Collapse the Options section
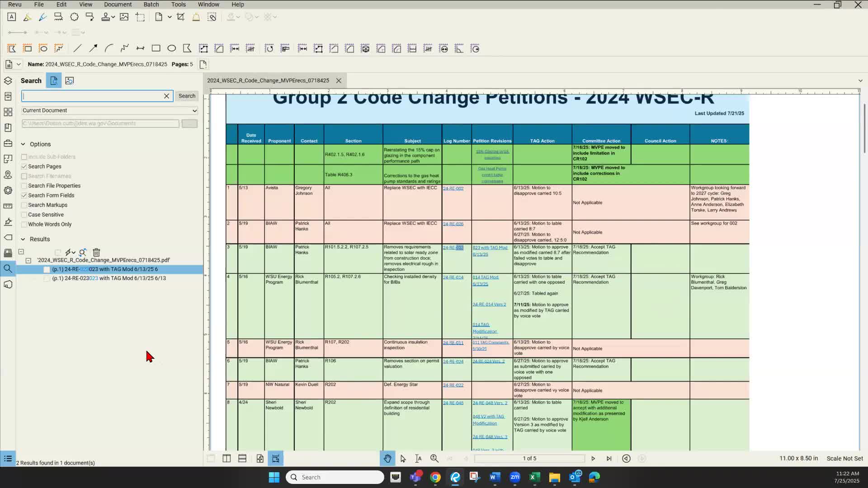 (23, 144)
